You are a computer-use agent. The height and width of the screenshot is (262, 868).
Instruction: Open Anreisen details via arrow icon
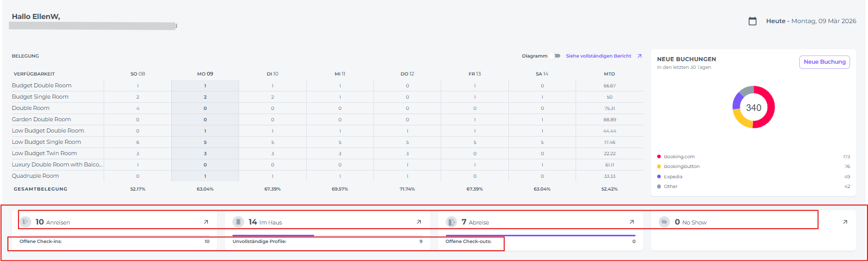(x=206, y=222)
